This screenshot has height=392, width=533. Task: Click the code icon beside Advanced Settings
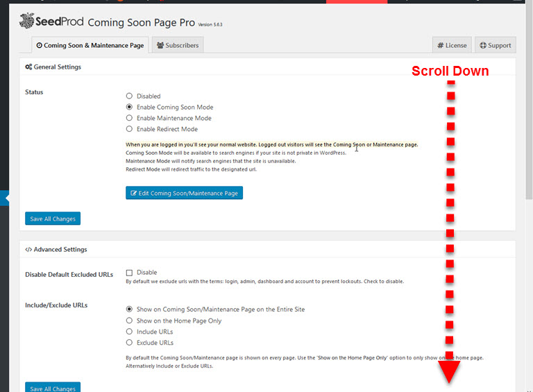(28, 249)
